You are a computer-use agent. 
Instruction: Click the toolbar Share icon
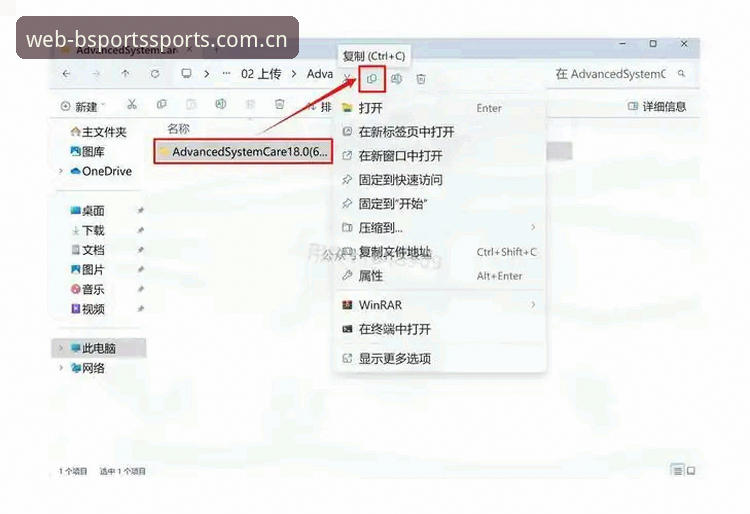250,104
